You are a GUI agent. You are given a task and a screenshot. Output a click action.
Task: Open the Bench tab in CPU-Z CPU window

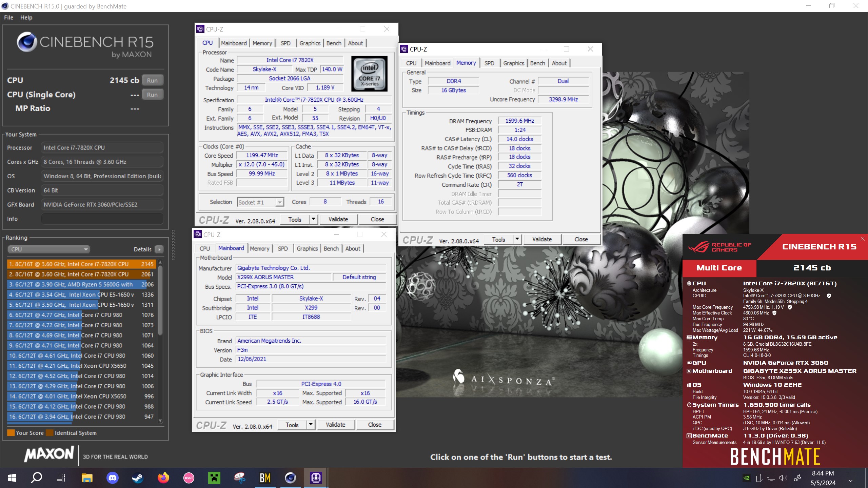pyautogui.click(x=334, y=43)
